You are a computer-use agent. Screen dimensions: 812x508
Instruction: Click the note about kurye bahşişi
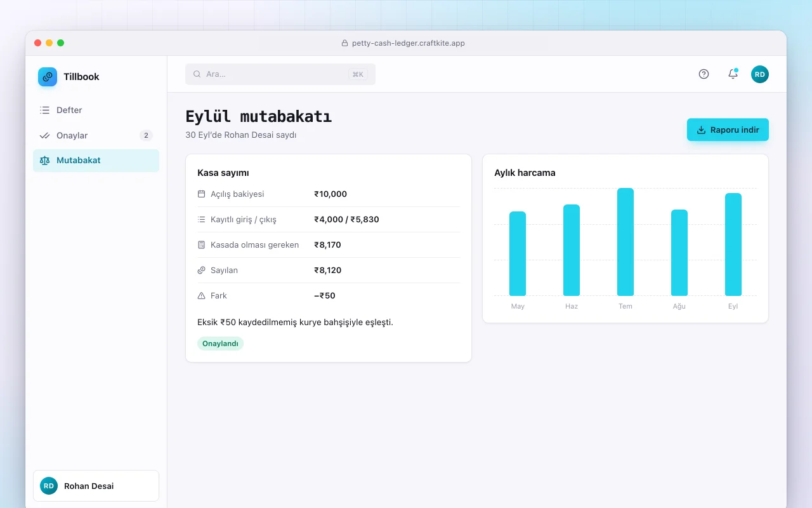(x=295, y=322)
